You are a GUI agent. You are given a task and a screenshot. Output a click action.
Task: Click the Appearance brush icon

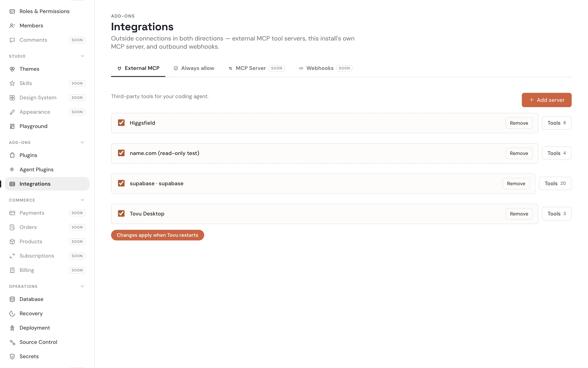pos(12,112)
